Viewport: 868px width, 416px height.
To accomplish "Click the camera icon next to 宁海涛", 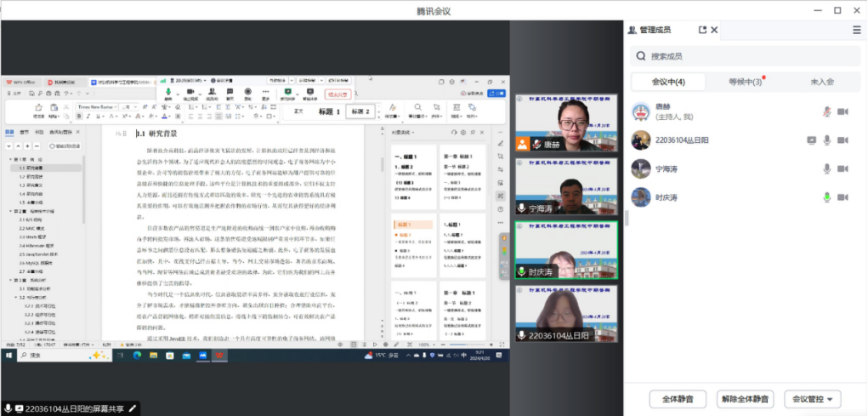I will point(842,168).
